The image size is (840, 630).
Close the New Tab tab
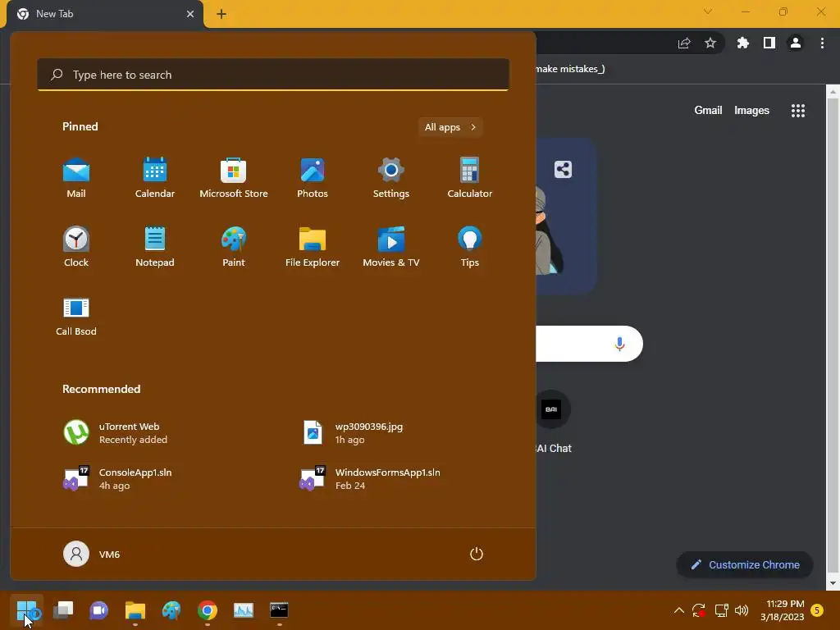click(x=190, y=14)
